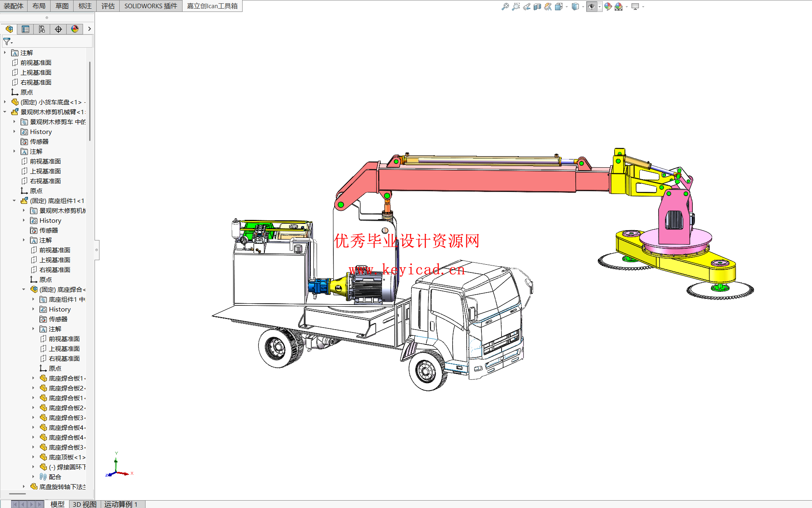
Task: Switch to the FeatureManager design tree tab
Action: pos(9,29)
